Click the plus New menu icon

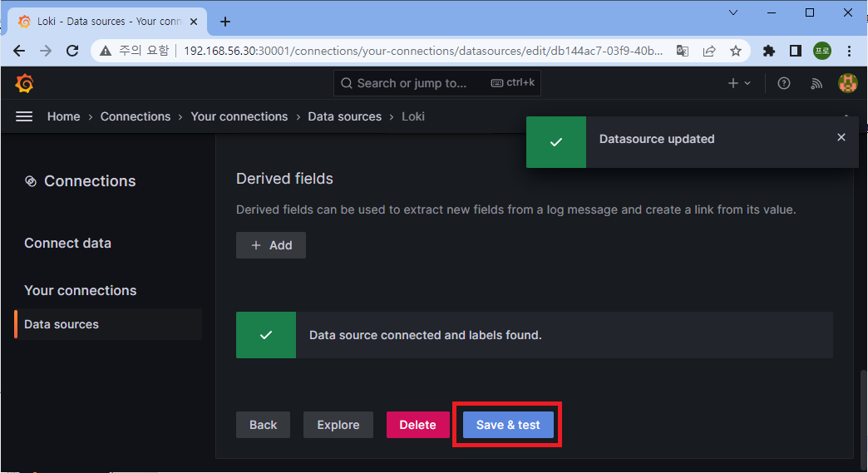click(x=738, y=83)
